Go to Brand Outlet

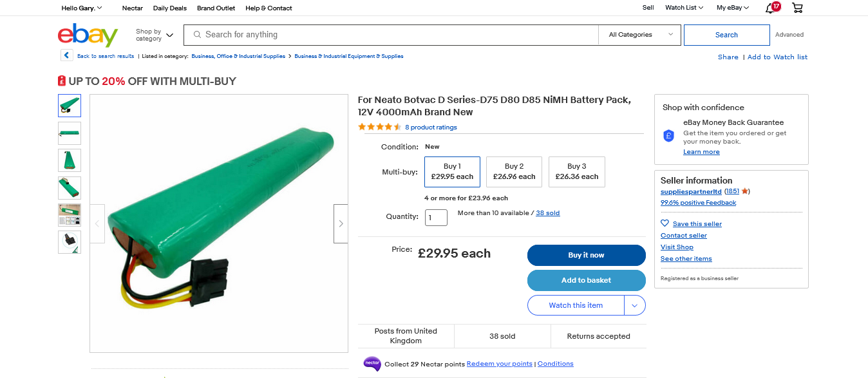point(216,8)
